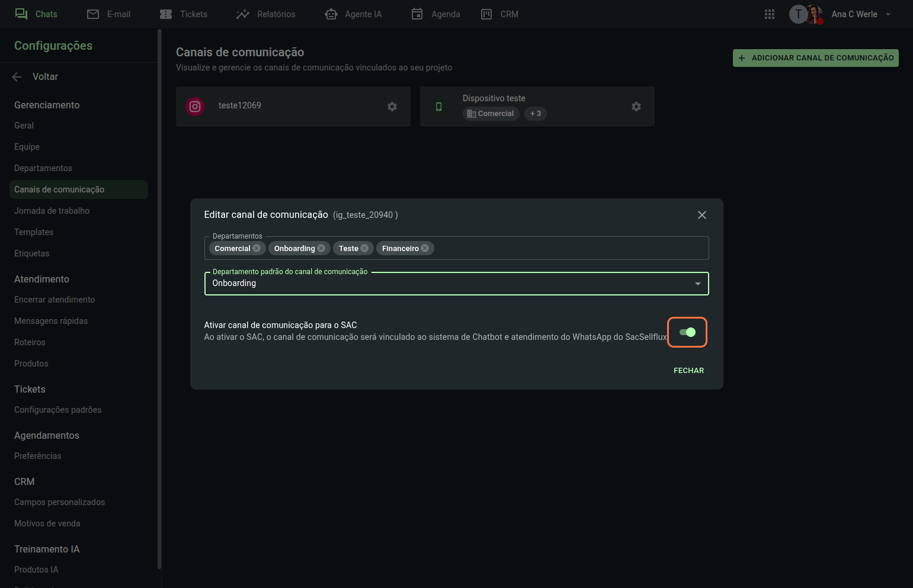Open the apps grid icon
This screenshot has width=913, height=588.
click(769, 14)
